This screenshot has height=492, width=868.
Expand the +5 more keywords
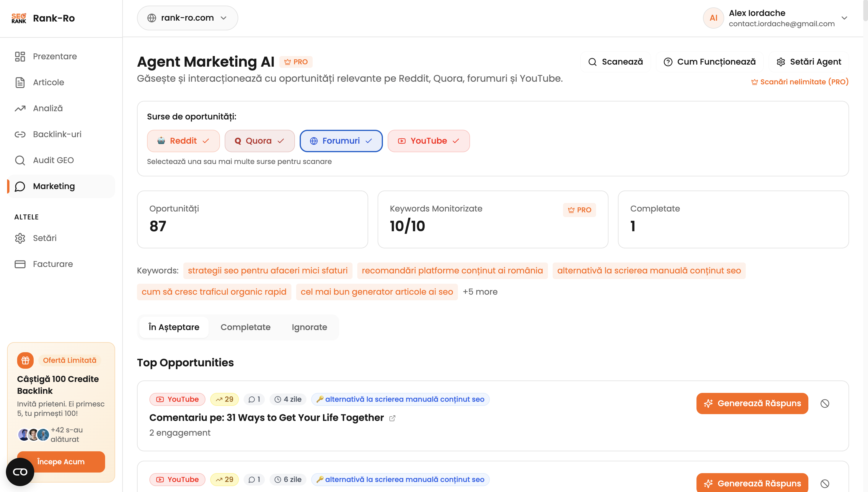pyautogui.click(x=480, y=292)
